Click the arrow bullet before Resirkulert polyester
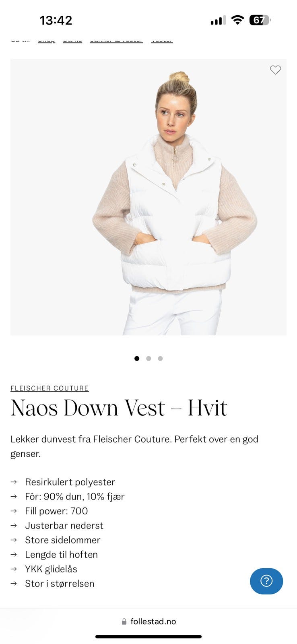Viewport: 297px width, 644px height. [14, 482]
